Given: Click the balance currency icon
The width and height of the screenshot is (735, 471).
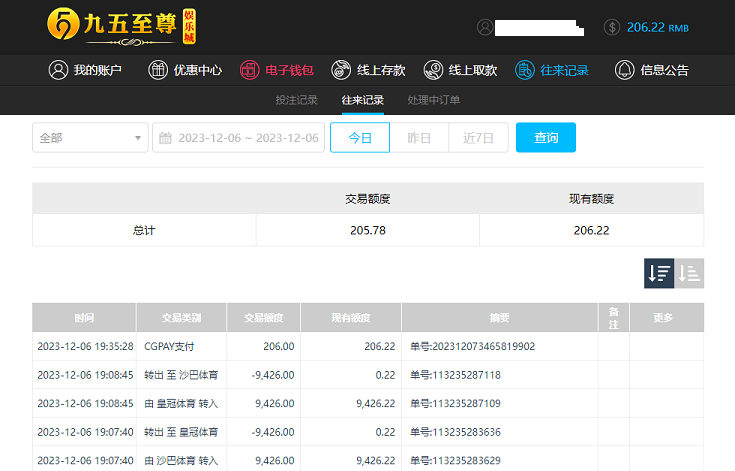Looking at the screenshot, I should (x=612, y=27).
